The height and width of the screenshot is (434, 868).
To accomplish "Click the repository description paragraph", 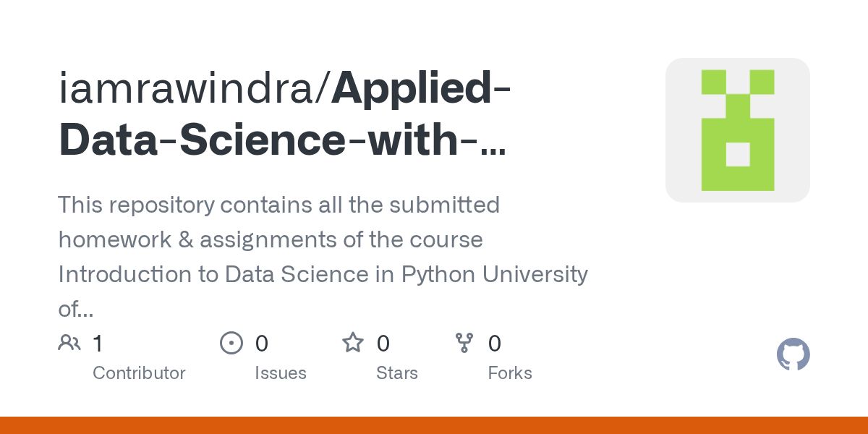I will click(x=323, y=257).
